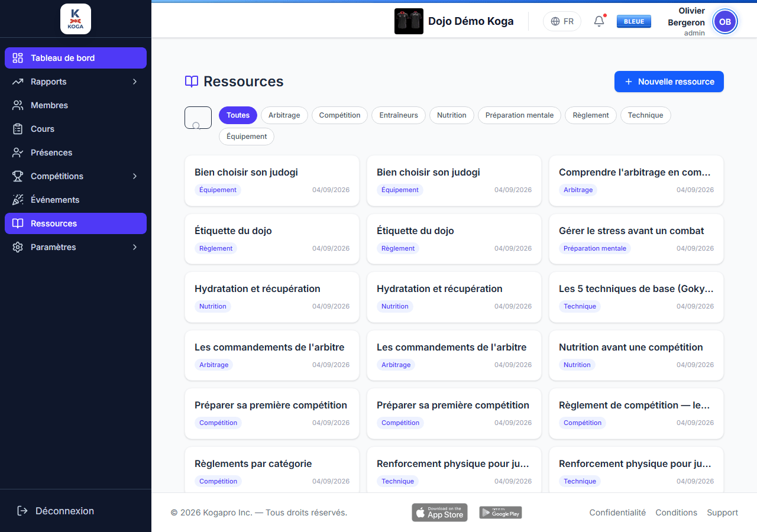
Task: Open the App Store download badge
Action: (x=439, y=512)
